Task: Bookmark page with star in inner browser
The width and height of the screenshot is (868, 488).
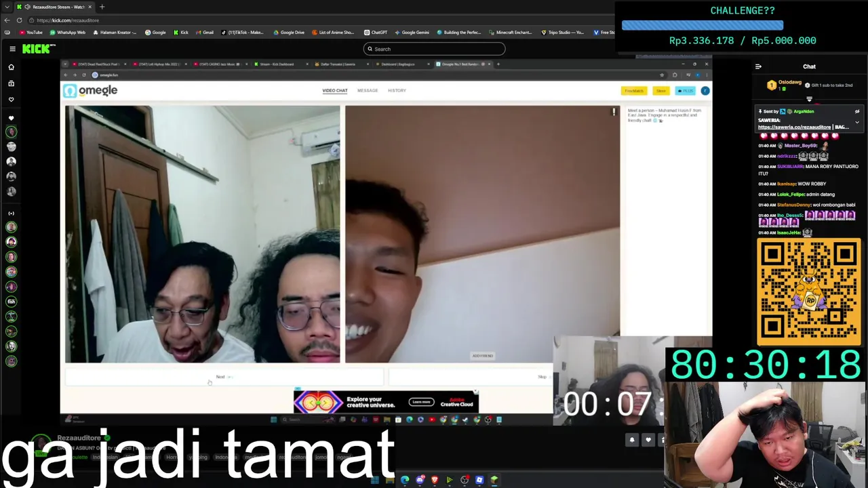Action: pyautogui.click(x=662, y=75)
